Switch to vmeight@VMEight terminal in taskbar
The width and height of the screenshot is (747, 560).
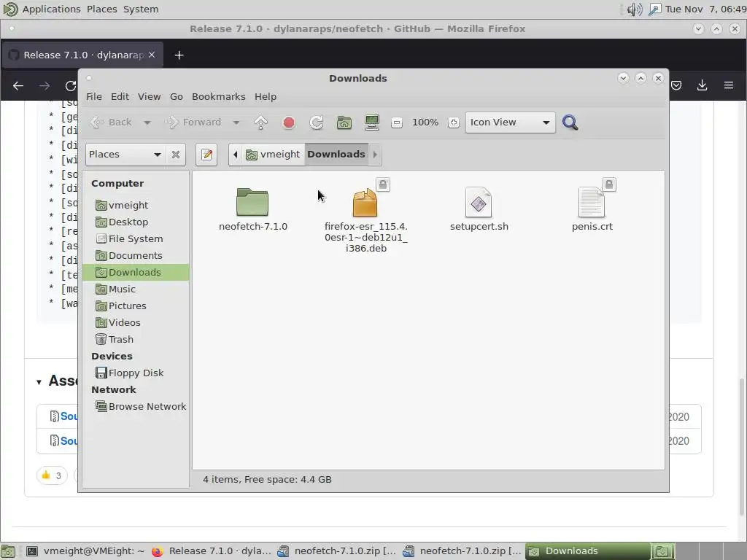85,551
